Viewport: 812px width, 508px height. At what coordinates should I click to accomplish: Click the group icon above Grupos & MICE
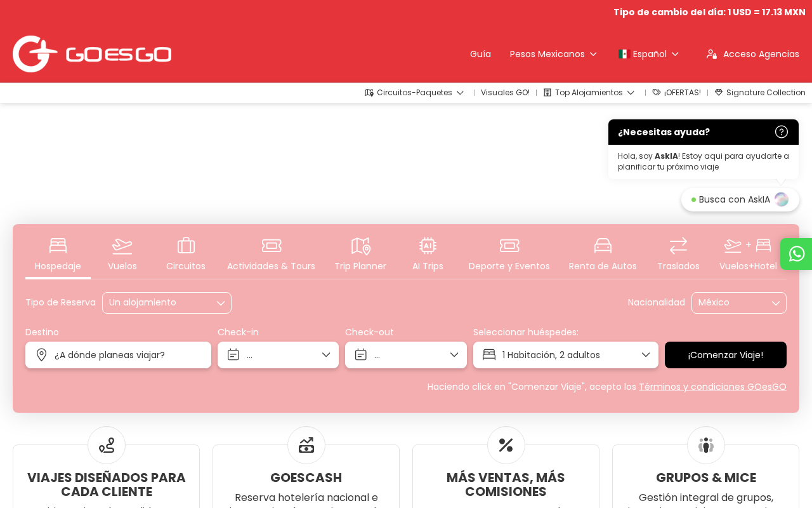(x=706, y=445)
